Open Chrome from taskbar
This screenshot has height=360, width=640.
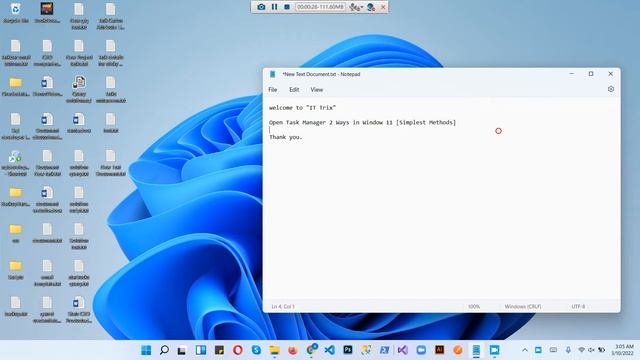311,350
